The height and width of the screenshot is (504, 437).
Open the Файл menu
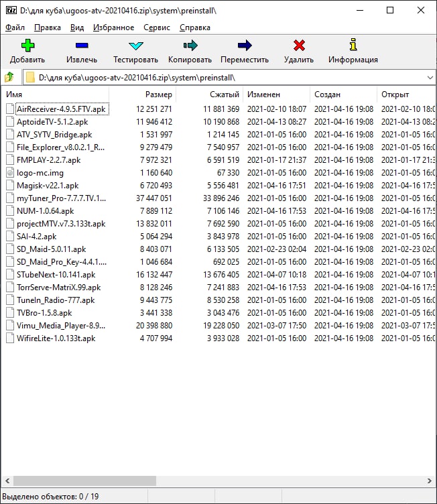pos(15,27)
